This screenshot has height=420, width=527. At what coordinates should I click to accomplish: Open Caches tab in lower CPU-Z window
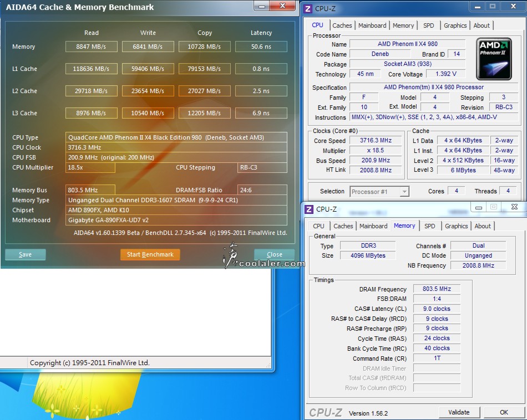tap(343, 226)
